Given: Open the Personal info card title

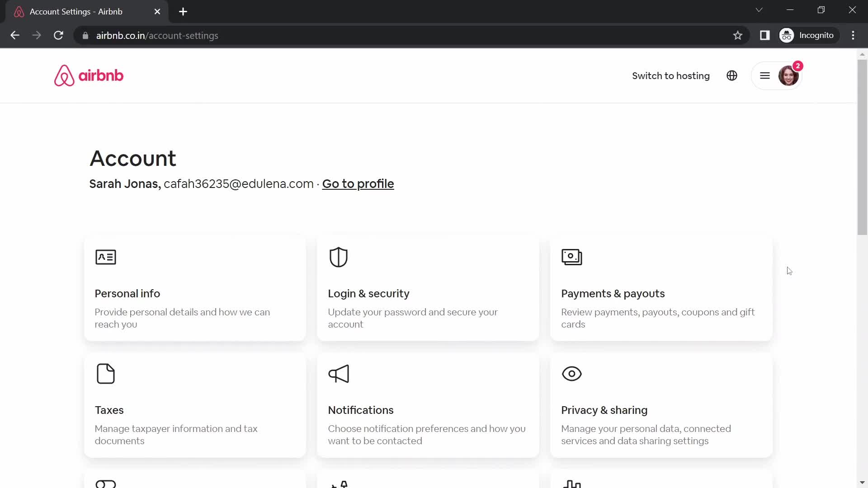Looking at the screenshot, I should coord(127,294).
